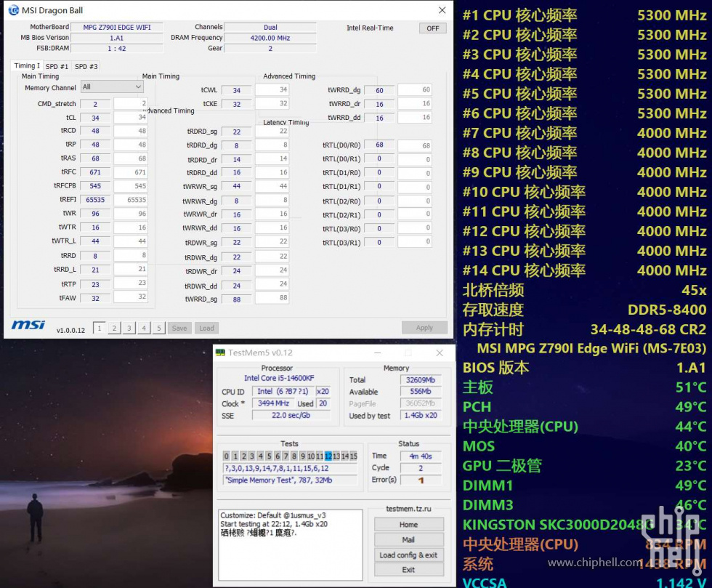This screenshot has height=588, width=712.
Task: Switch to the SPD #1 tab
Action: click(57, 66)
